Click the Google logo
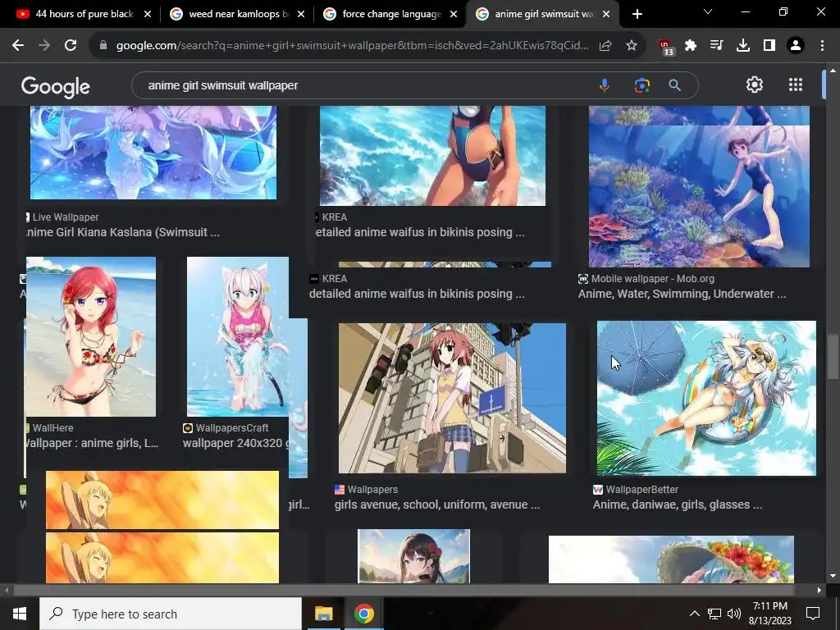This screenshot has width=840, height=630. (x=56, y=87)
